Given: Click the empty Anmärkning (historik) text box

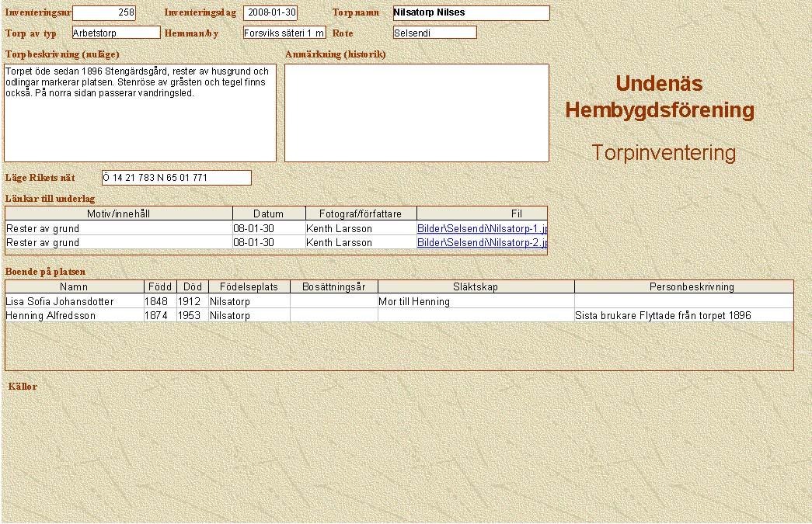Looking at the screenshot, I should click(416, 113).
